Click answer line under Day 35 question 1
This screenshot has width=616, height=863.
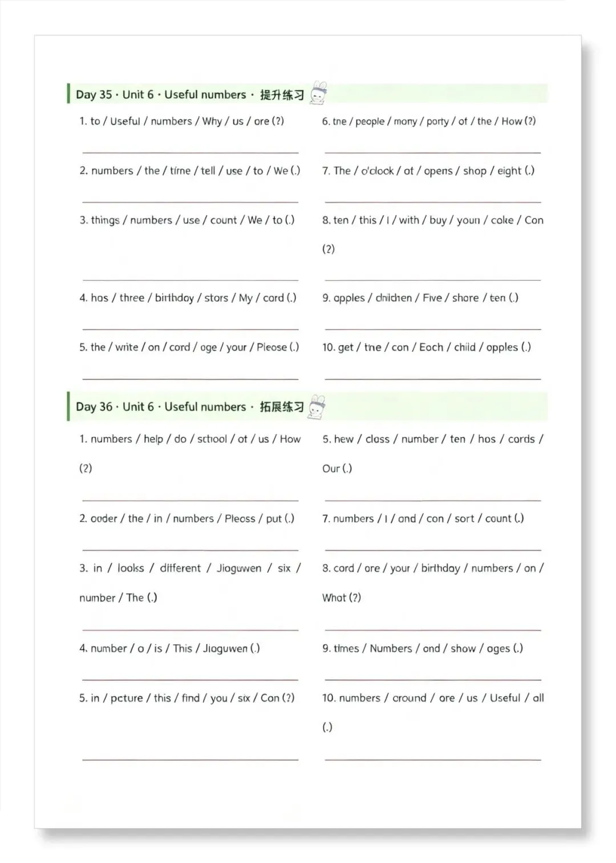[191, 153]
